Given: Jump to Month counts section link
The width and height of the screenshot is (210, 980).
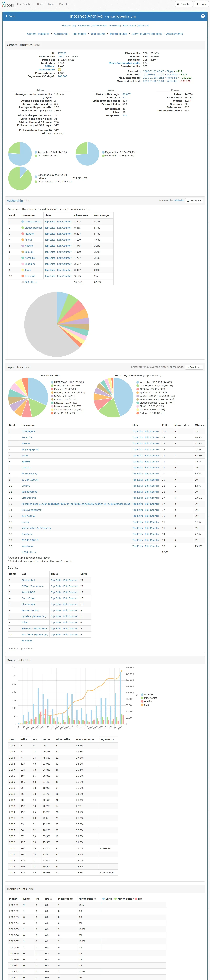Looking at the screenshot, I should pyautogui.click(x=119, y=34).
